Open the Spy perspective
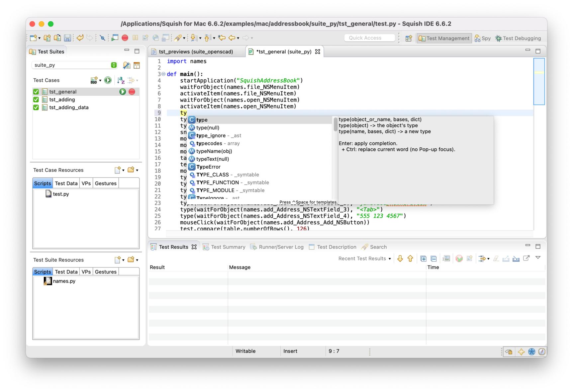The image size is (573, 392). pos(483,38)
